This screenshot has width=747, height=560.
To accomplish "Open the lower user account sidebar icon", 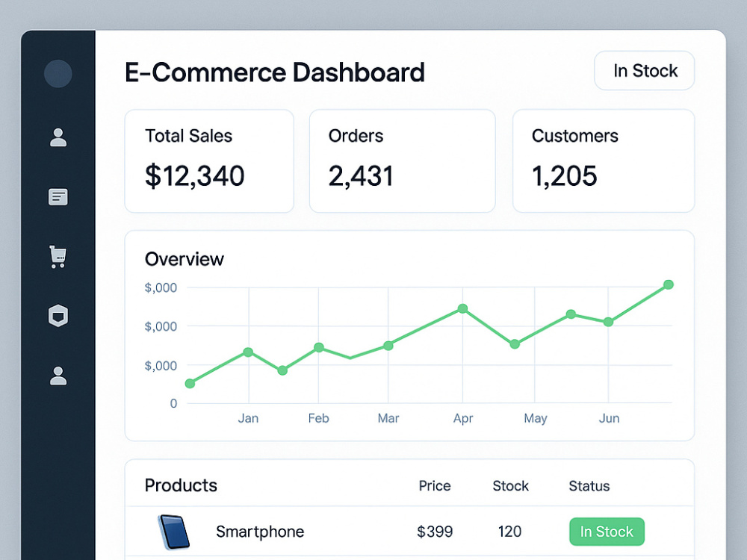I will coord(58,376).
